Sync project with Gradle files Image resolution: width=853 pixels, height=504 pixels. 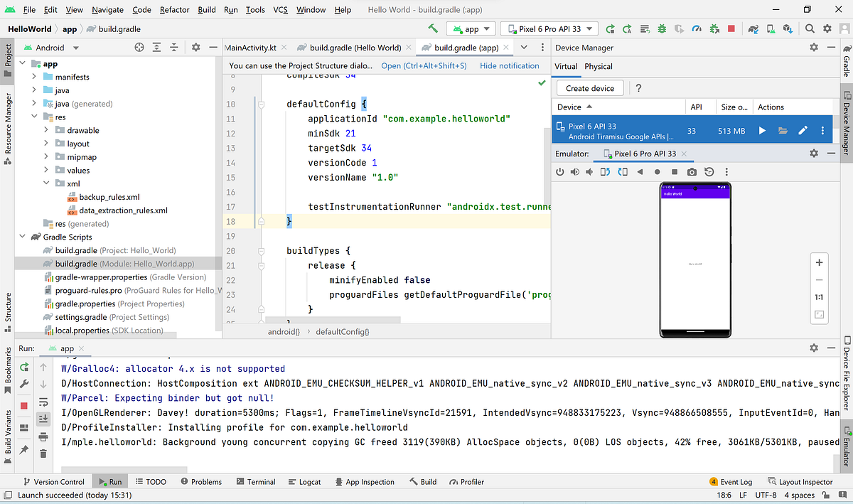pyautogui.click(x=752, y=28)
